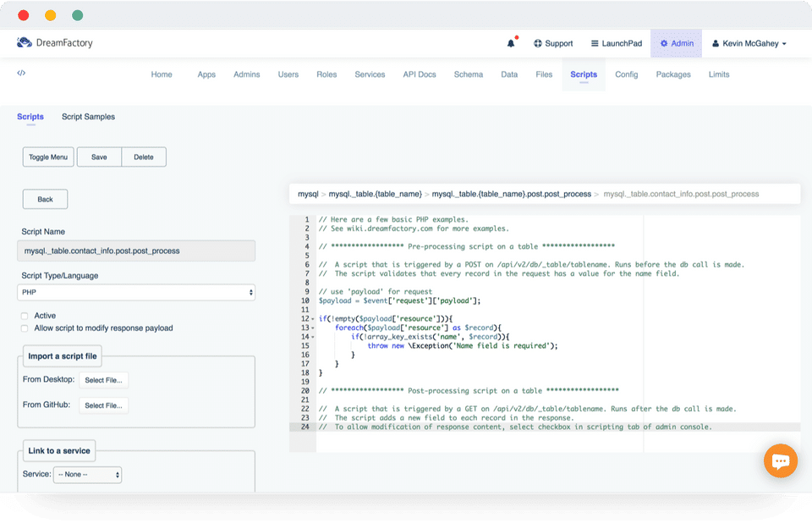The width and height of the screenshot is (812, 529).
Task: Collapse the code fold arrow on line 12
Action: coord(313,318)
